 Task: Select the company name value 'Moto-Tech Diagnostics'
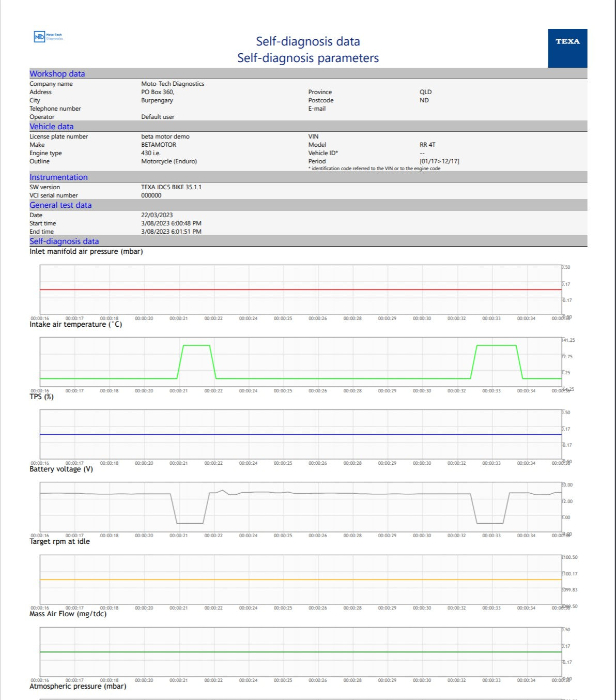[x=173, y=84]
